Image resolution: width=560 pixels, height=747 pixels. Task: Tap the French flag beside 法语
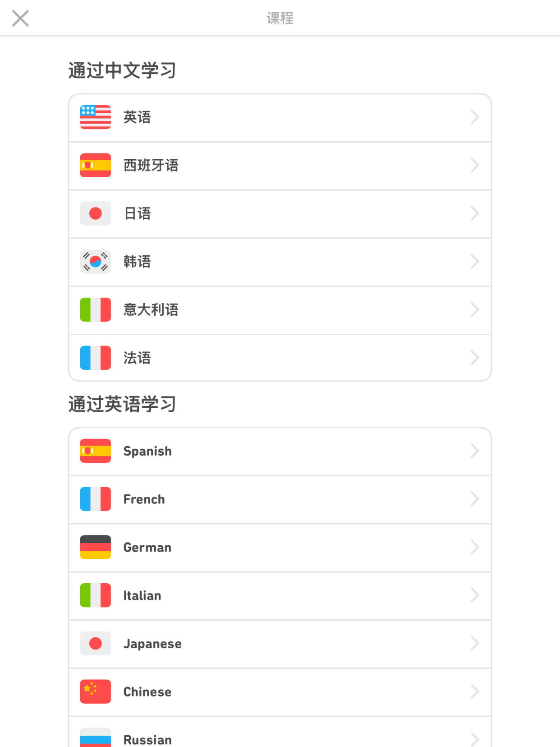[95, 358]
